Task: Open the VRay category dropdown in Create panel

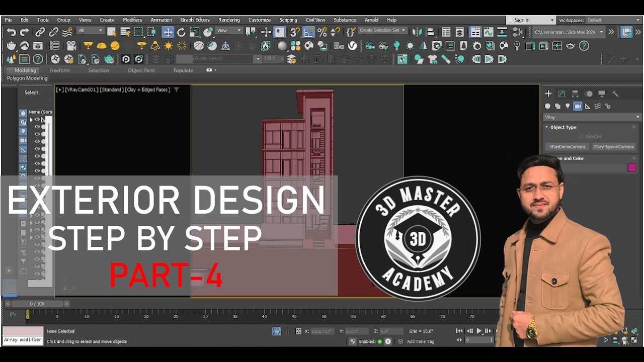Action: pyautogui.click(x=592, y=117)
